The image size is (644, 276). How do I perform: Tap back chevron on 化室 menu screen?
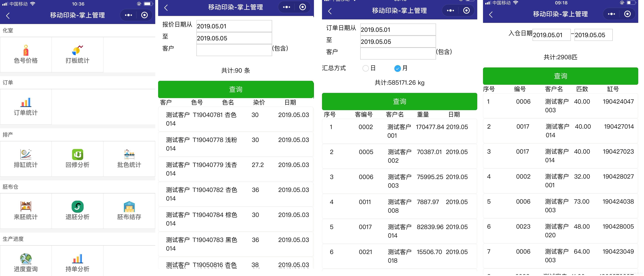[8, 16]
